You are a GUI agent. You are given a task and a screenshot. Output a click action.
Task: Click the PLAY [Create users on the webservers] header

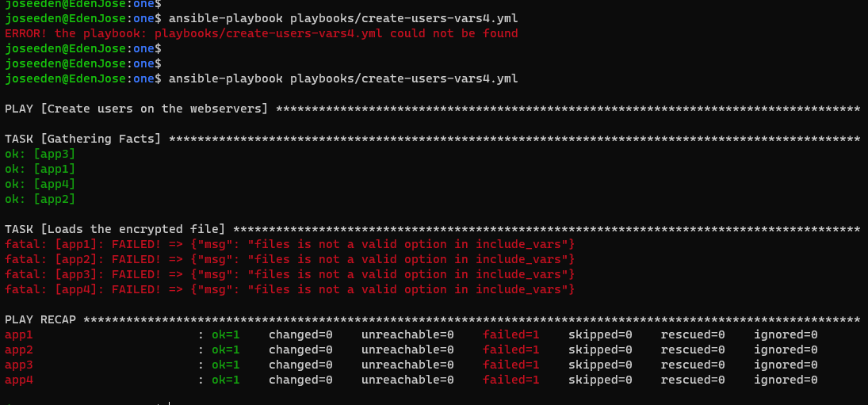(136, 109)
